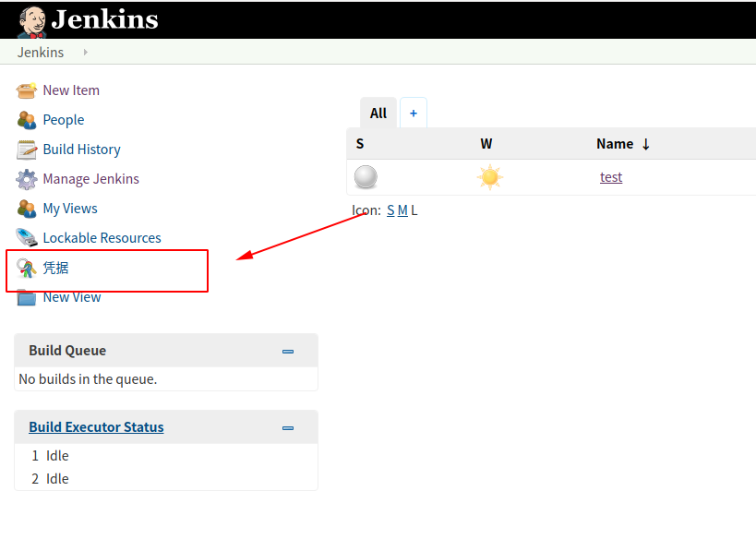Viewport: 756px width, 539px height.
Task: Open the Lockable Resources link
Action: tap(102, 238)
